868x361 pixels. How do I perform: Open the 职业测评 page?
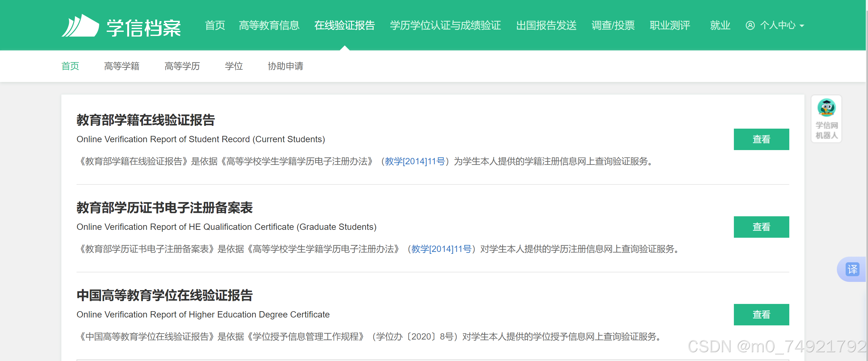click(x=670, y=26)
